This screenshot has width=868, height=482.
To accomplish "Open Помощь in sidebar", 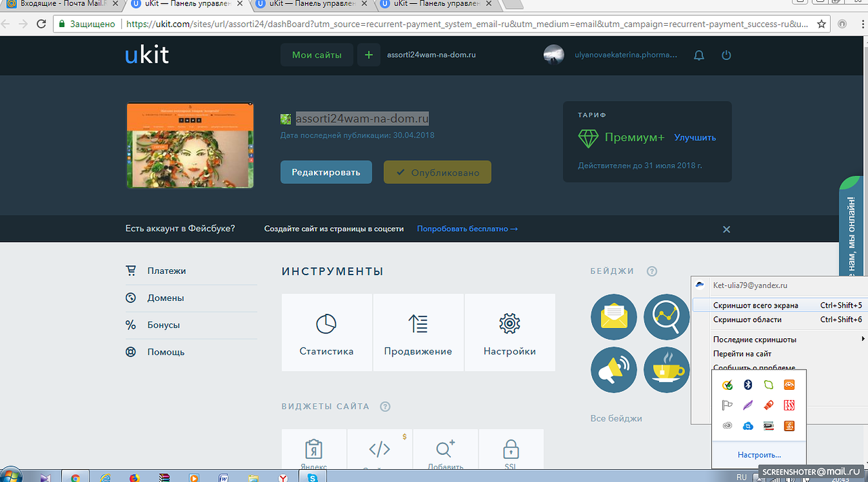I will click(x=165, y=352).
